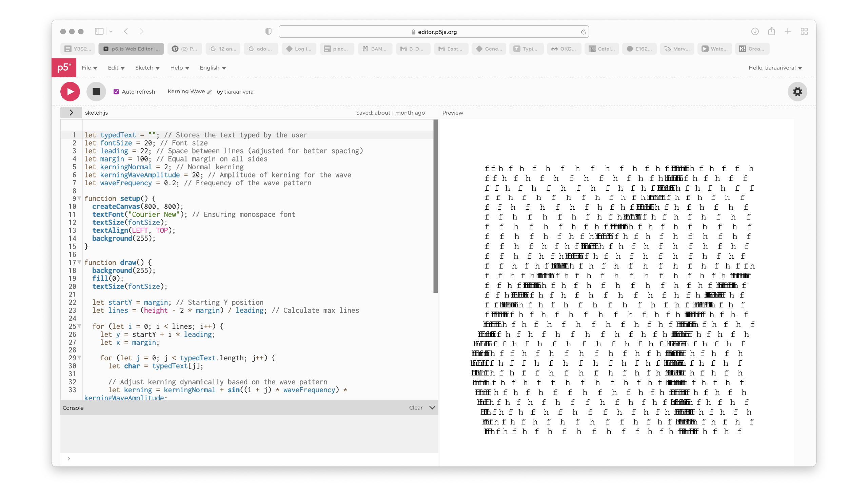Switch to the 12 an... Google tab
Screen dimensions: 868x494
[223, 49]
